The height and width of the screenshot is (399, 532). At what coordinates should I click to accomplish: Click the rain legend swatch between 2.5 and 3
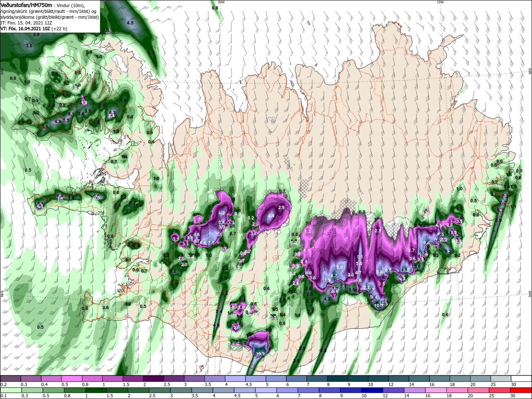[x=160, y=390]
